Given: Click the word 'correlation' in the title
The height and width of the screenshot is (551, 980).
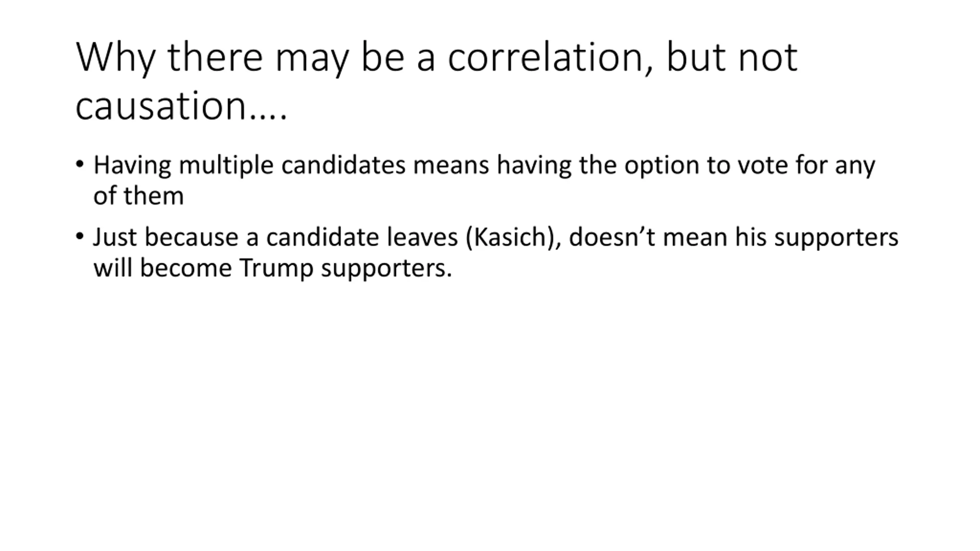Looking at the screenshot, I should (x=546, y=57).
